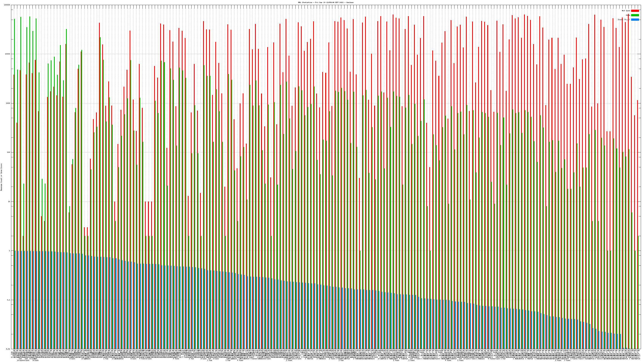Click the 'Spam' legend label text
This screenshot has width=644, height=362.
628,15
